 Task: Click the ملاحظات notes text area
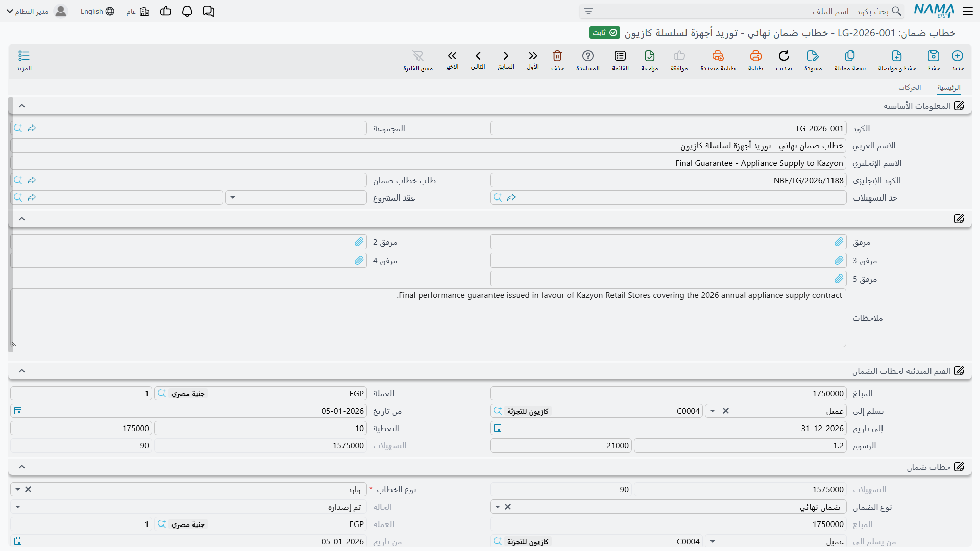click(428, 318)
